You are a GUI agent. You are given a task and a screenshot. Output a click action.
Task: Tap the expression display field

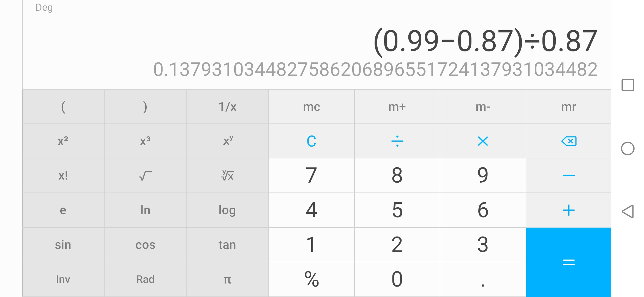[485, 41]
